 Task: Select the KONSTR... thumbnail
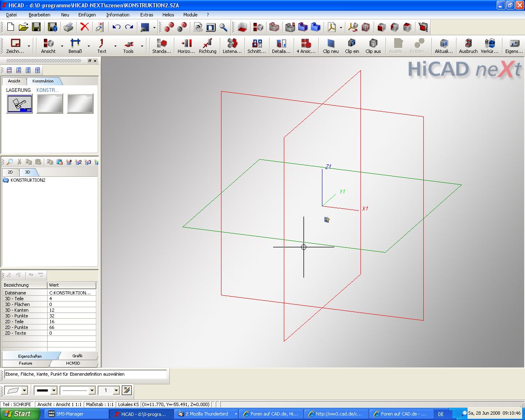50,104
